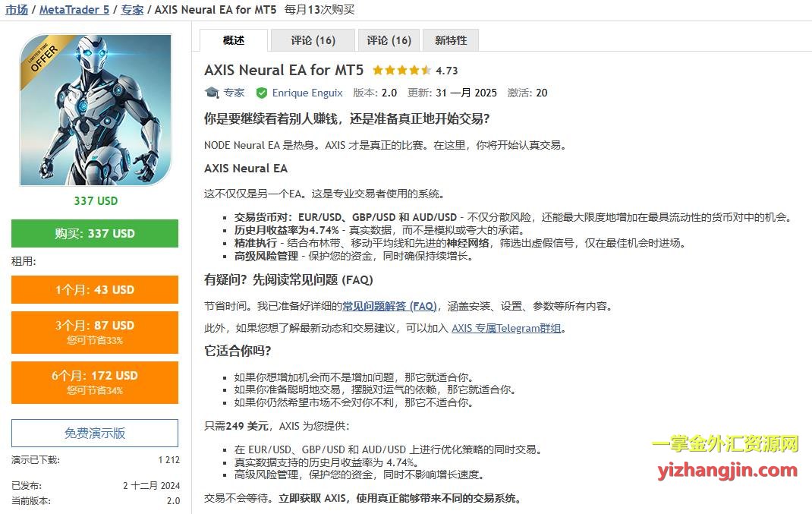Click the AXIS Neural EA for MT5 title
812x514 pixels.
click(x=284, y=70)
